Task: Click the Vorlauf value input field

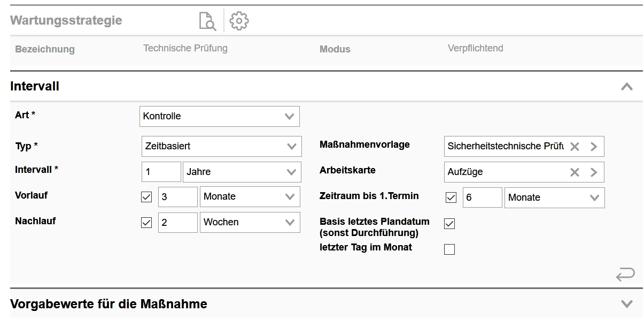Action: (178, 197)
